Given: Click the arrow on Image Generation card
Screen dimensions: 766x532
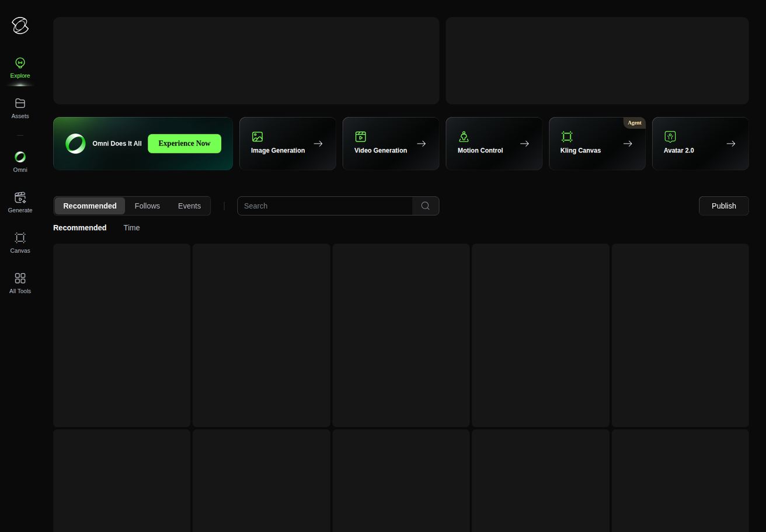Looking at the screenshot, I should 318,144.
